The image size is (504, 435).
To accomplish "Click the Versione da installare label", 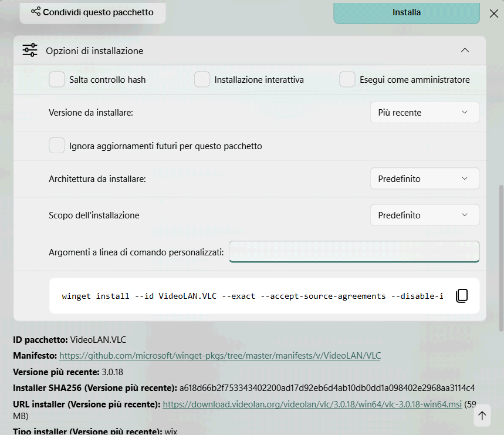I will click(x=91, y=113).
